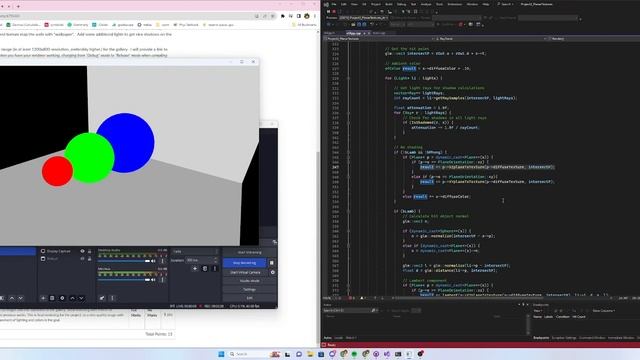Open transition properties menu dots
The width and height of the screenshot is (640, 360).
pyautogui.click(x=215, y=269)
